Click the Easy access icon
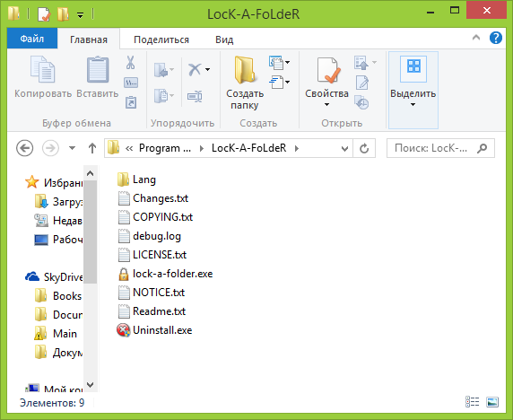This screenshot has width=513, height=420. tap(277, 82)
